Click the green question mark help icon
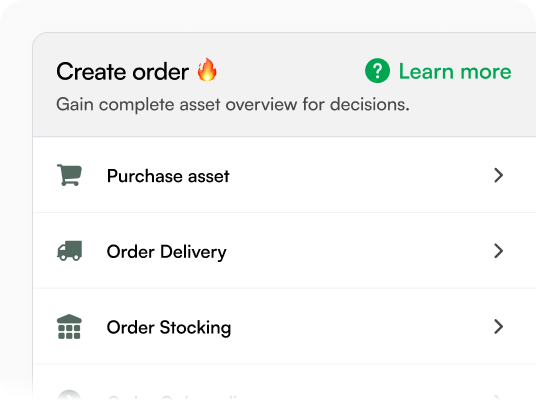Viewport: 536px width, 400px height. click(377, 71)
